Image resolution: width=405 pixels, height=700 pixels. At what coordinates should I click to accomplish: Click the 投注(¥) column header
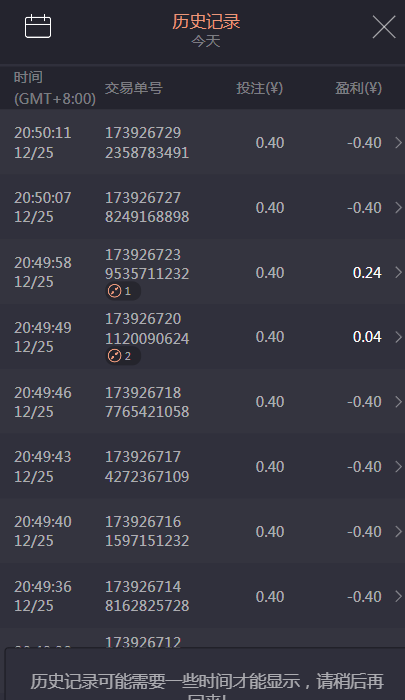click(x=259, y=88)
